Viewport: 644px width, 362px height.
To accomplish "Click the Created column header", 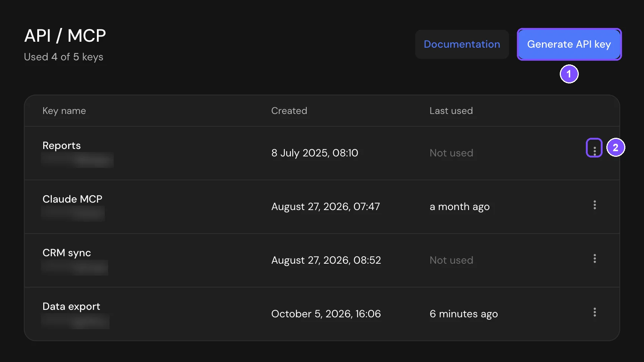I will (289, 111).
